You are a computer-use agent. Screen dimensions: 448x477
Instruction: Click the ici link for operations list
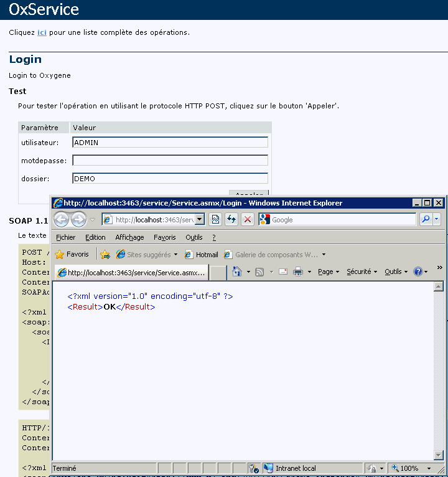tap(42, 32)
